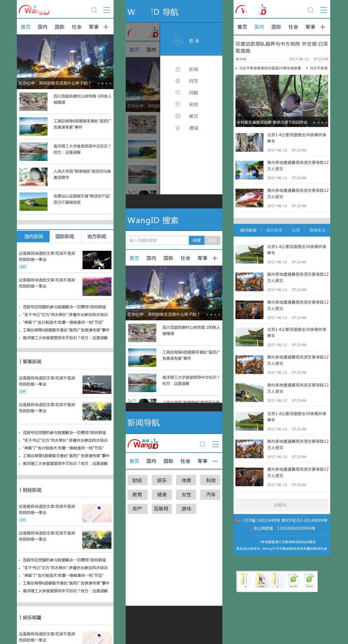Click the 名榜 icon in side menu
Viewport: 348px width, 644px height.
tap(178, 104)
